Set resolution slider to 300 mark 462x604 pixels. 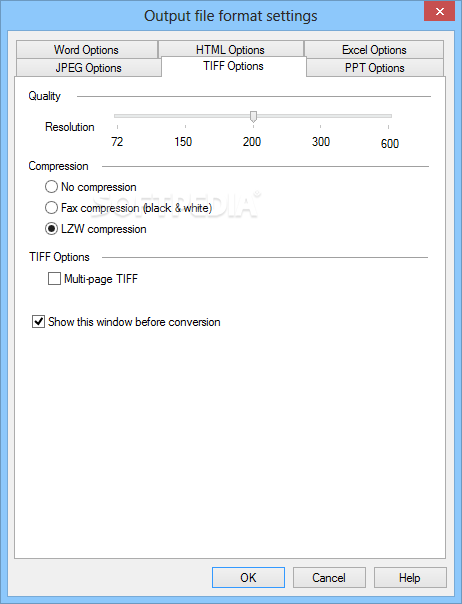point(321,116)
